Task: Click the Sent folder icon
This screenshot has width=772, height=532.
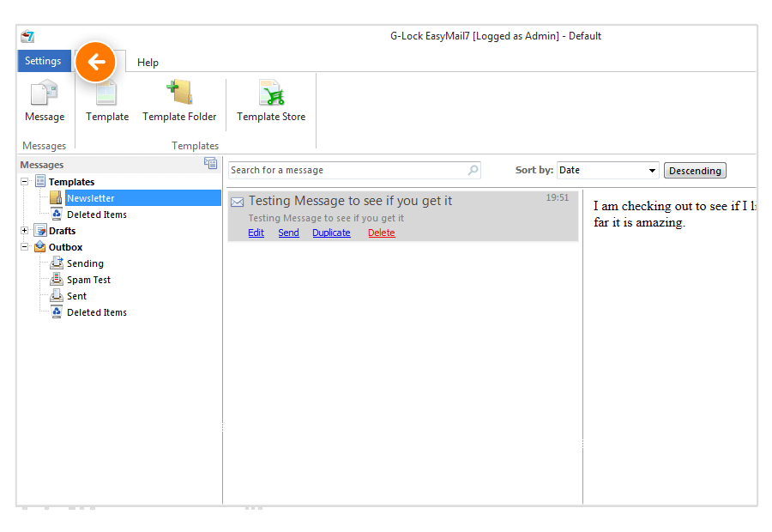Action: tap(57, 295)
